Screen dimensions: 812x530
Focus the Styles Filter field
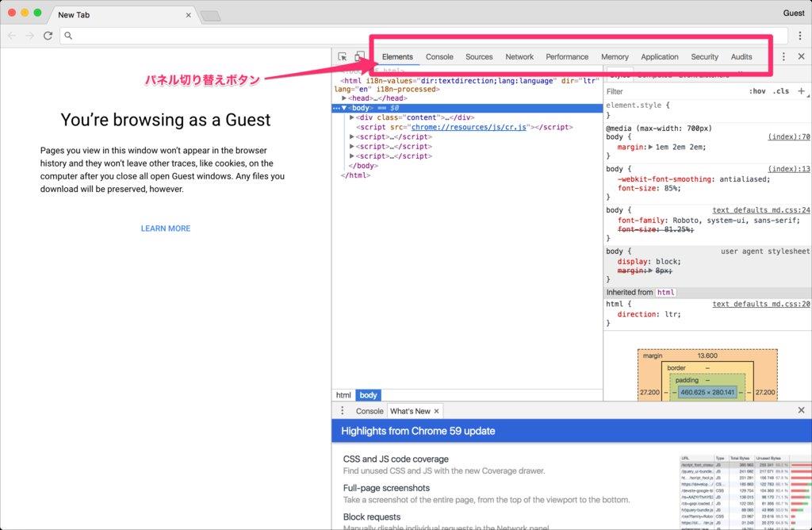[x=673, y=91]
